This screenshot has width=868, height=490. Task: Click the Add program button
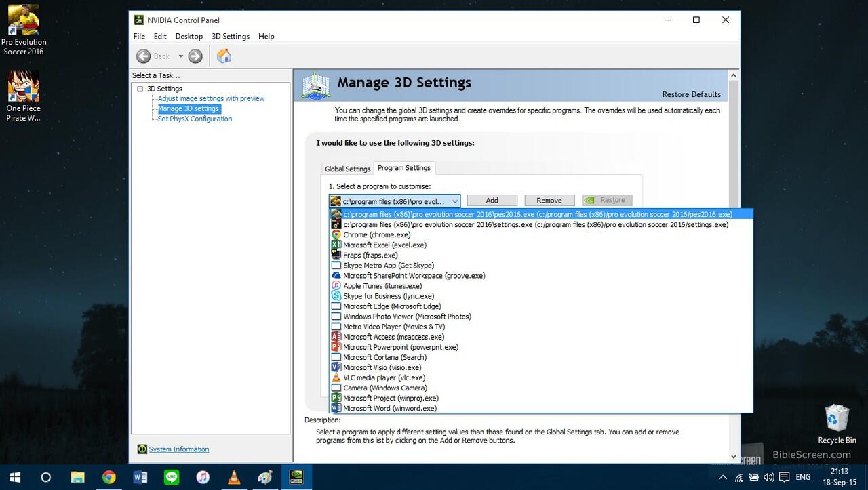pos(492,201)
